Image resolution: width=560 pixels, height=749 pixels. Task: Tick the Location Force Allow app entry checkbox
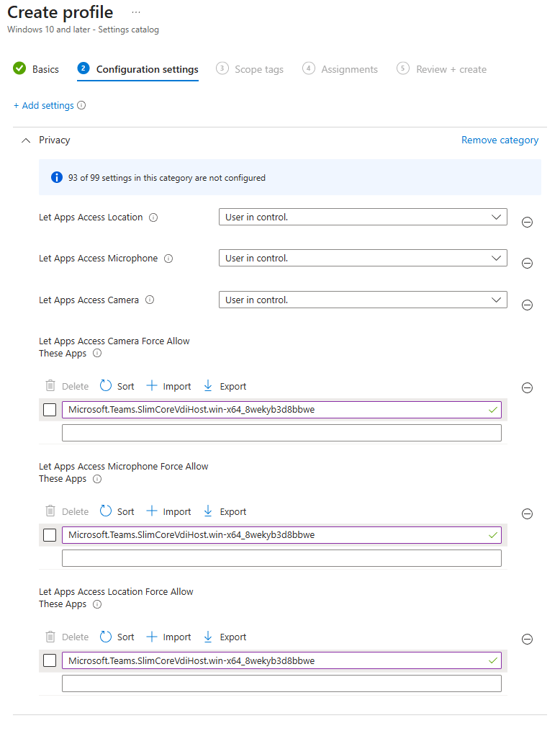point(50,660)
